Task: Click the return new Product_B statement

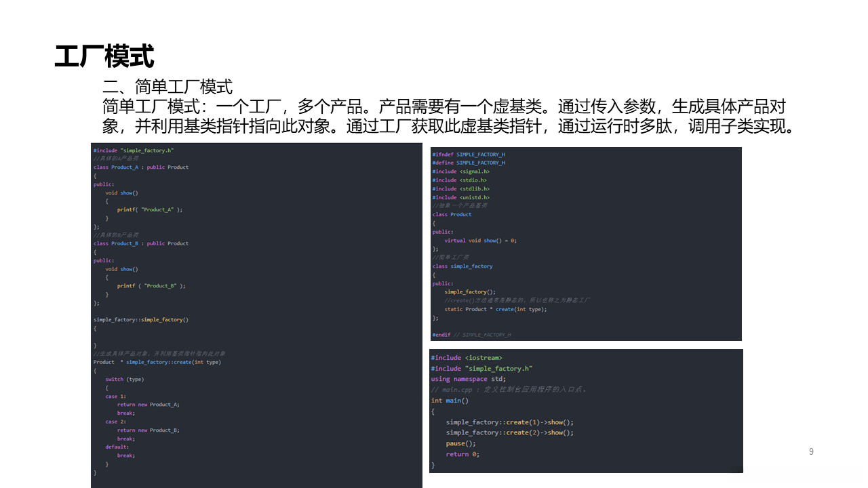Action: [x=147, y=429]
